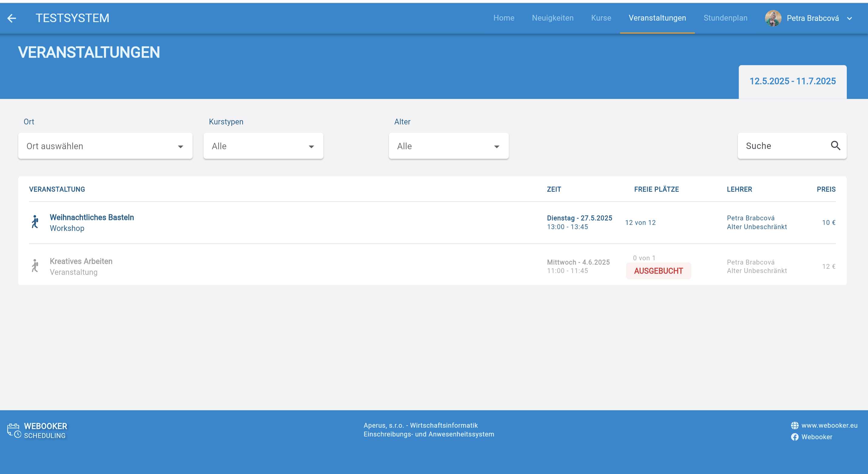Click the Facebook icon in footer
This screenshot has height=474, width=868.
794,437
